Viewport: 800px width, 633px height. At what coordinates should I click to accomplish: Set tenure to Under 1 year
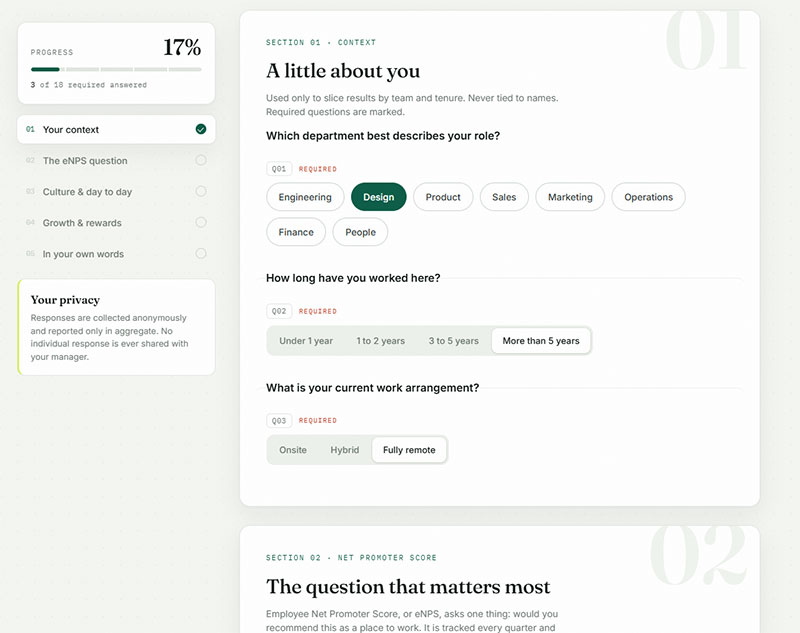click(x=306, y=341)
